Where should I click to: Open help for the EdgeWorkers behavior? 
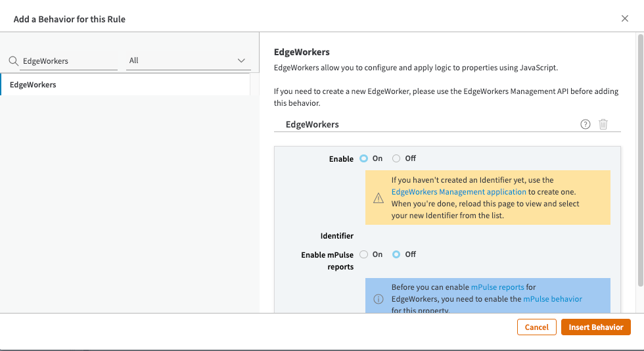586,124
